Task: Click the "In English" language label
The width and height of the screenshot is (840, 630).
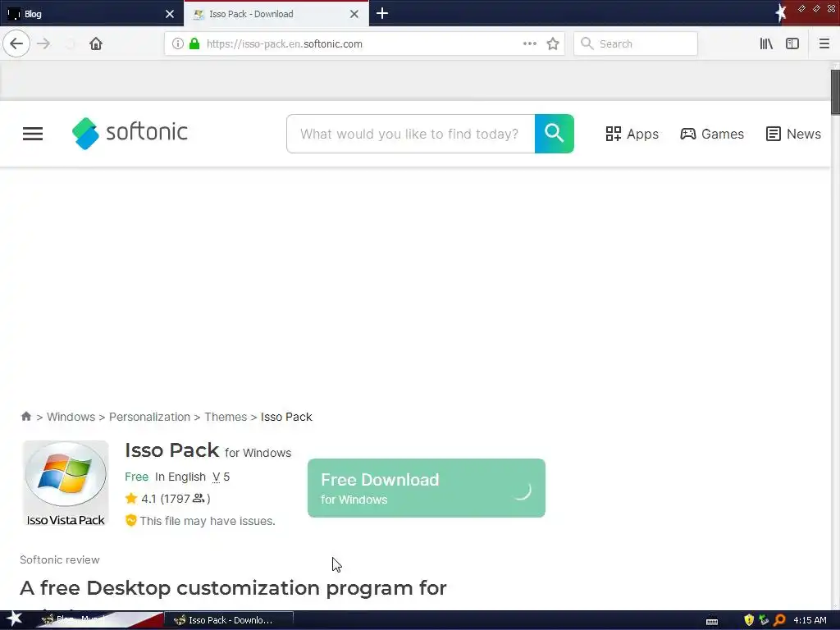Action: coord(180,477)
